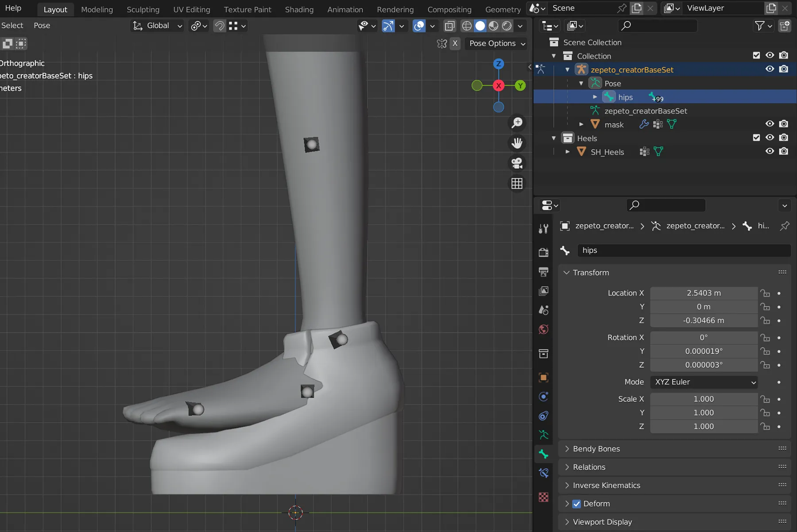Toggle X-axis mirror in pose options

[455, 43]
